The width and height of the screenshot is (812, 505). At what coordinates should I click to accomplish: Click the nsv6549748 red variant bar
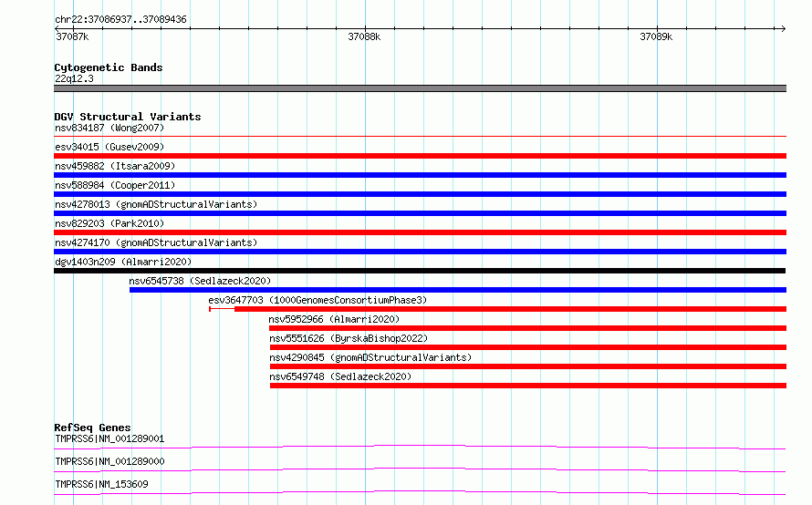[x=528, y=386]
